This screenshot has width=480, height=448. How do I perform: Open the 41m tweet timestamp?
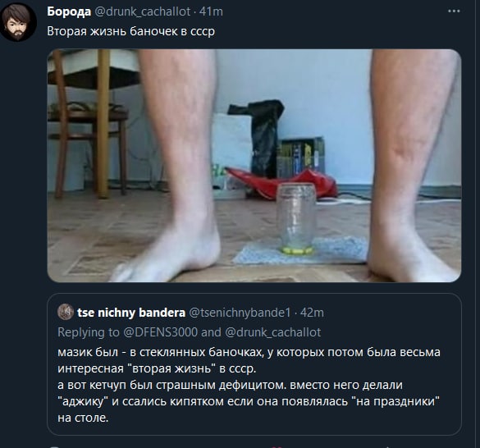coord(211,11)
